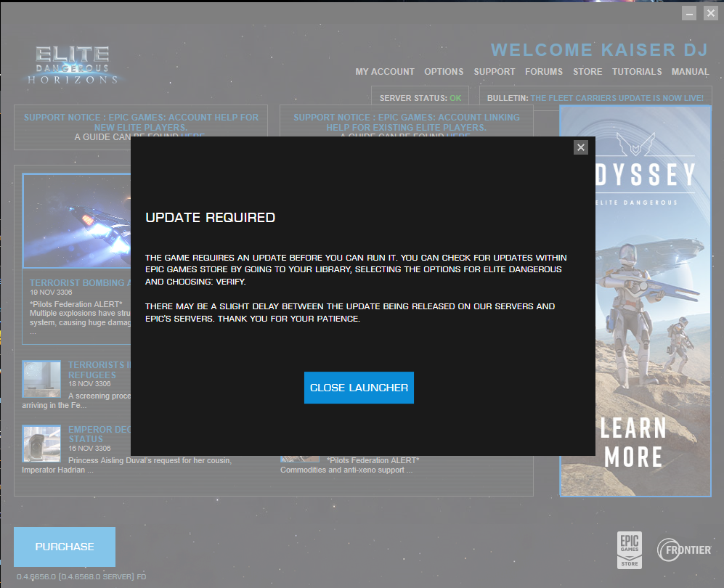This screenshot has height=588, width=724.
Task: Click the 18 NOV 3306 news date
Action: click(x=89, y=383)
